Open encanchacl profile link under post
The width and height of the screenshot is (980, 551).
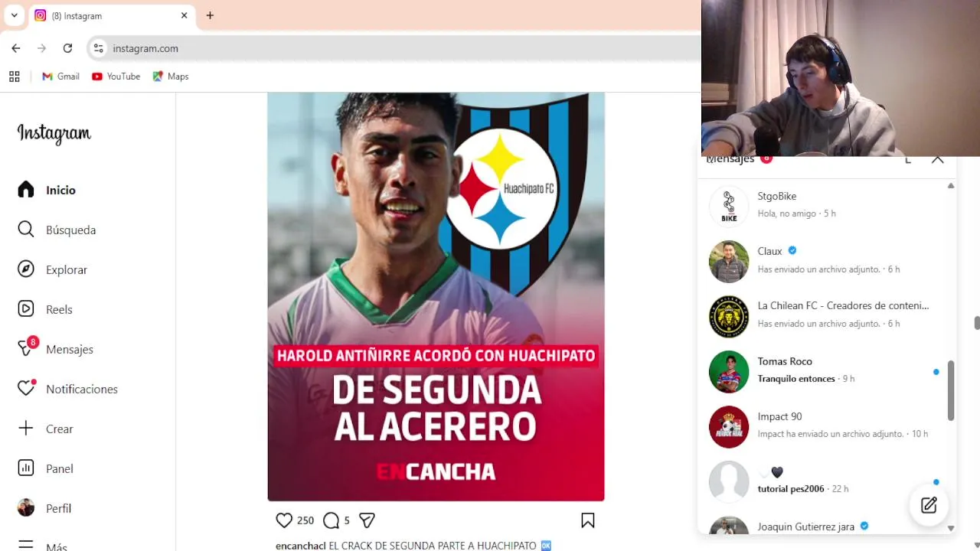300,546
